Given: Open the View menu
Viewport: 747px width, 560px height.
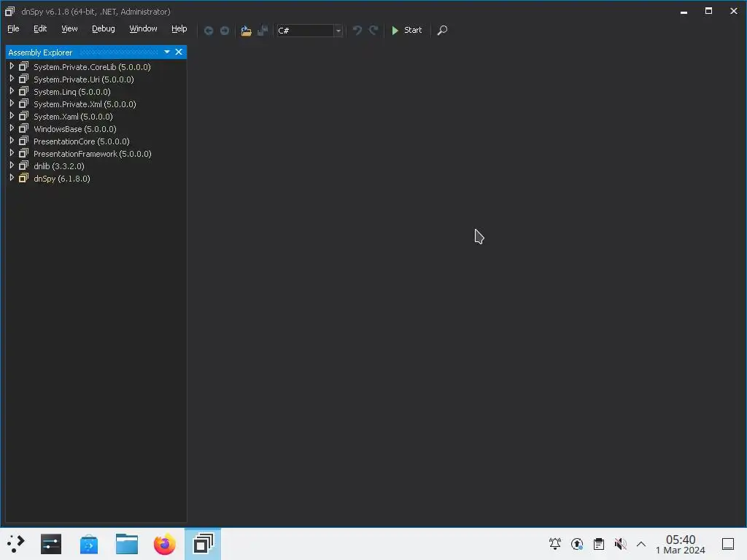Looking at the screenshot, I should point(69,28).
